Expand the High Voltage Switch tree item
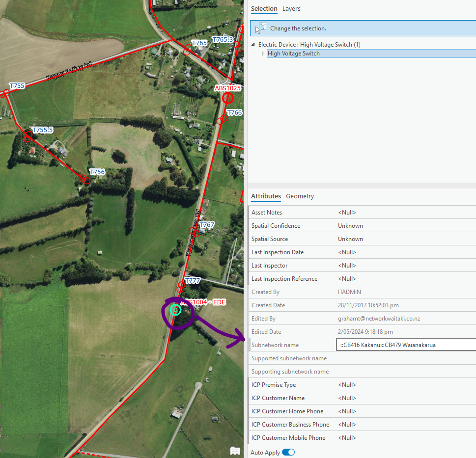This screenshot has width=476, height=458. pos(263,54)
